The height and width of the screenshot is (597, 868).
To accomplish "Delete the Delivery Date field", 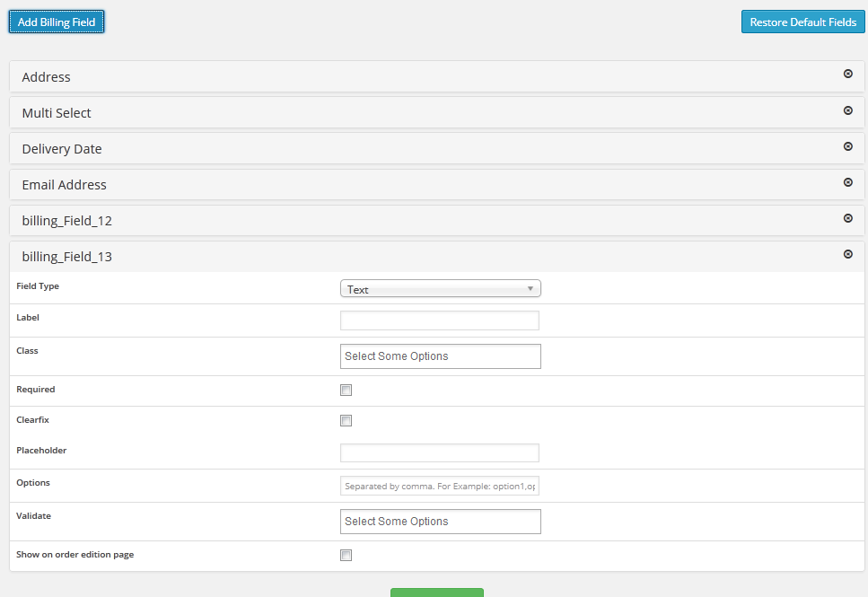I will 847,146.
